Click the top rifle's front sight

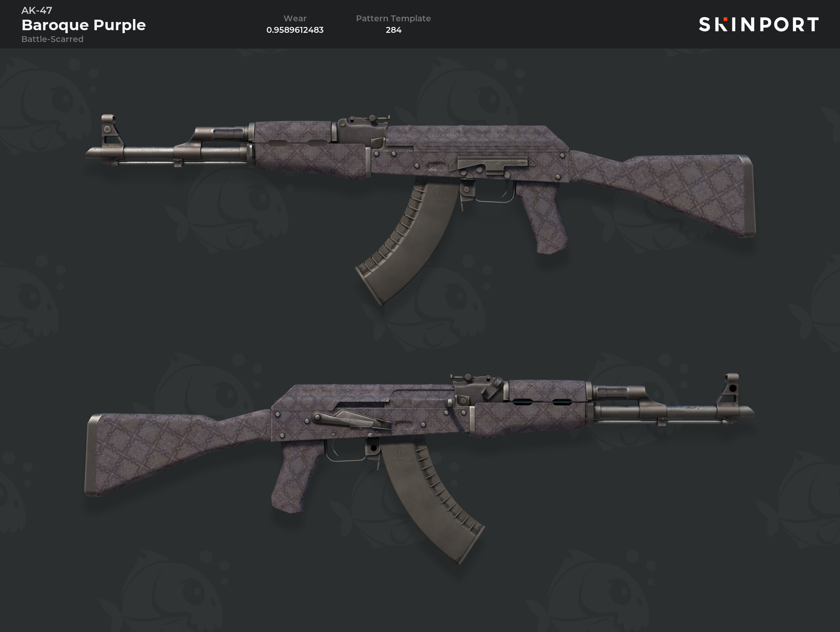110,131
